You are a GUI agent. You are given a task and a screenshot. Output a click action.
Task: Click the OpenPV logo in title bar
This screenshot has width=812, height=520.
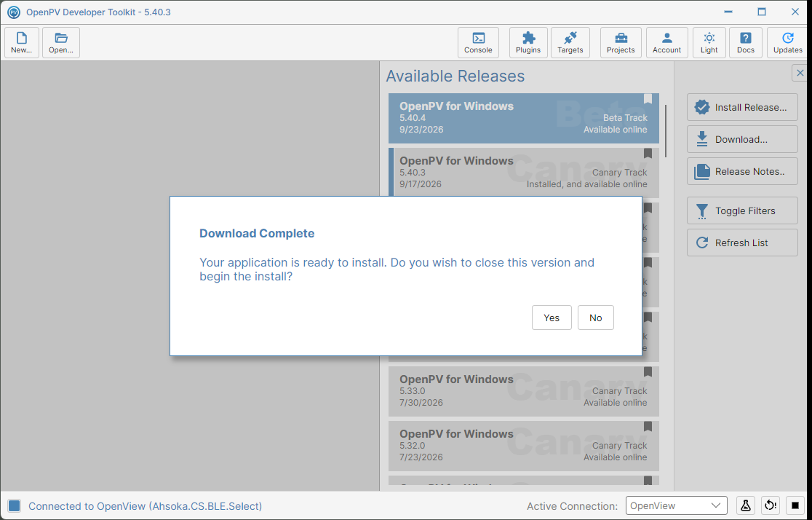(14, 12)
